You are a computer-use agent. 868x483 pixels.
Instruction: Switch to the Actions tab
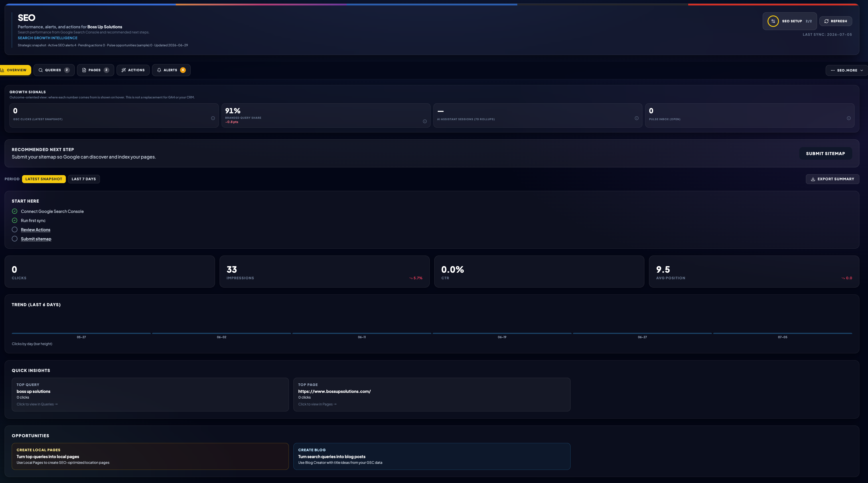133,70
